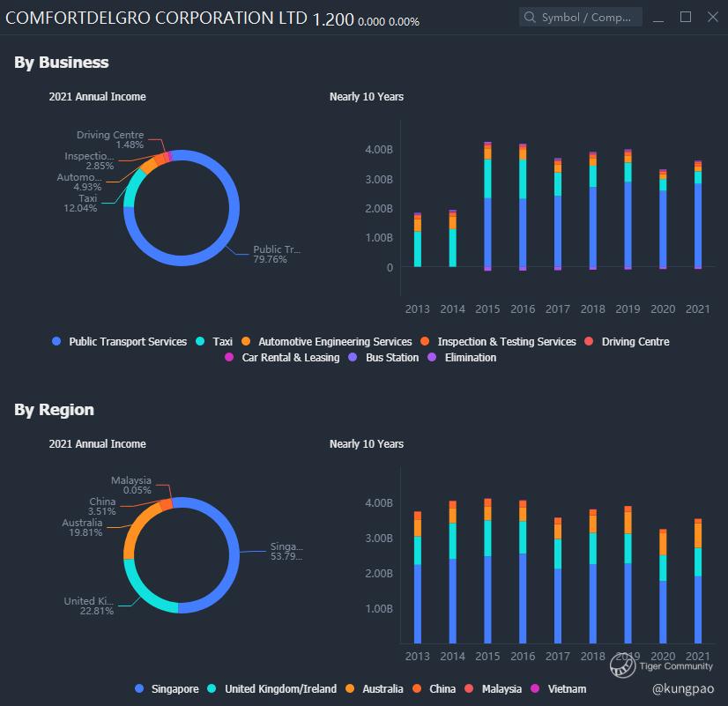Click the Car Rental & Leasing legend marker

click(x=228, y=357)
